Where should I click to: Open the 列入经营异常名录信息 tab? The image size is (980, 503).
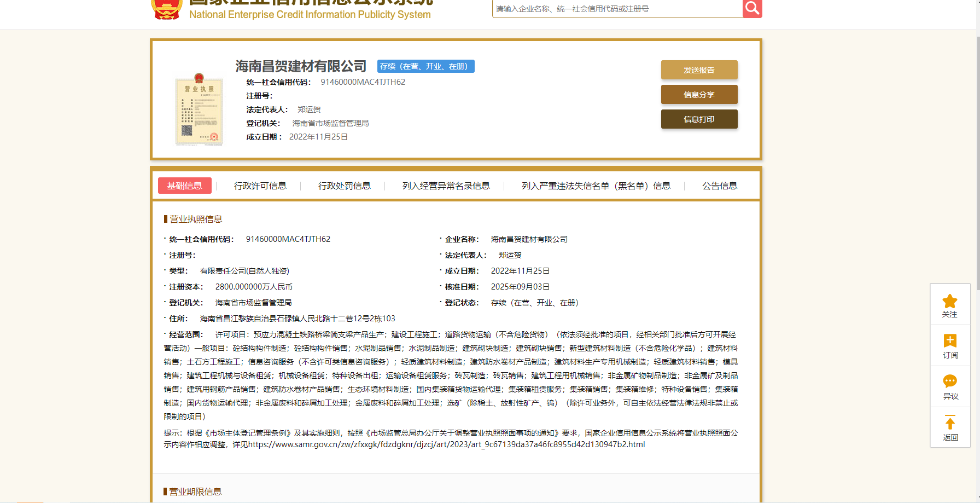[x=446, y=186]
